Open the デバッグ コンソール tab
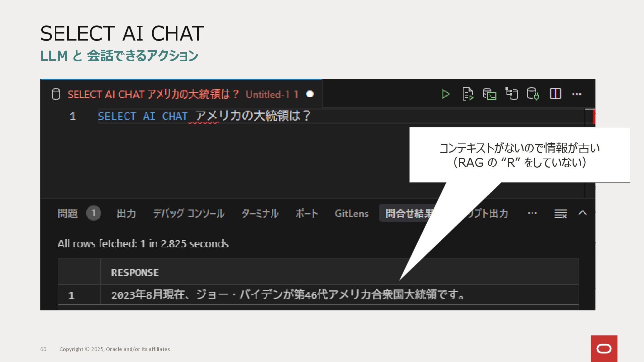The image size is (644, 362). click(x=189, y=214)
